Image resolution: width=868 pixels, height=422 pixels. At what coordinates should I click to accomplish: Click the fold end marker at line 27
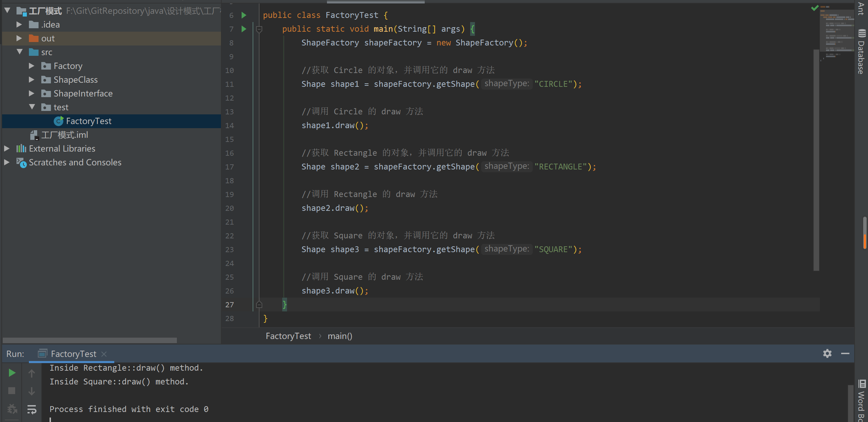pos(259,305)
